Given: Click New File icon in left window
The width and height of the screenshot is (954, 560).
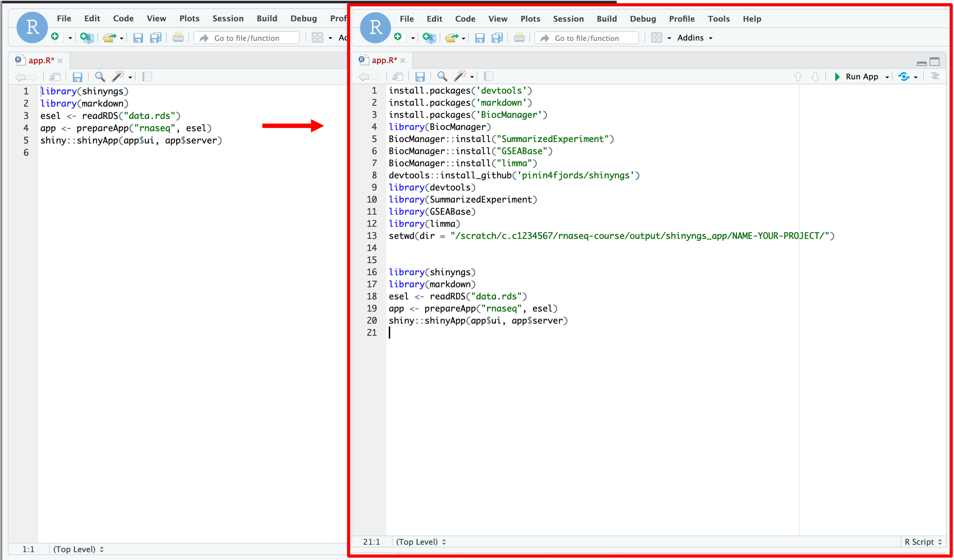Looking at the screenshot, I should pos(56,37).
